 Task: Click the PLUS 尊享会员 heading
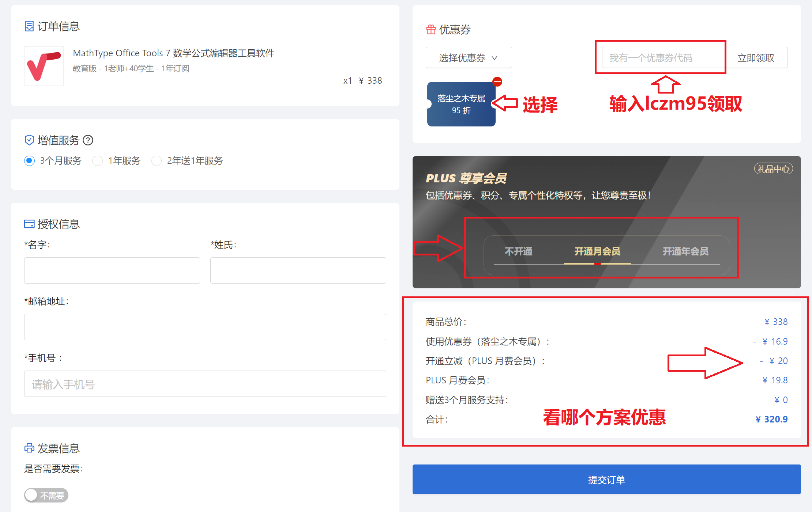(466, 178)
